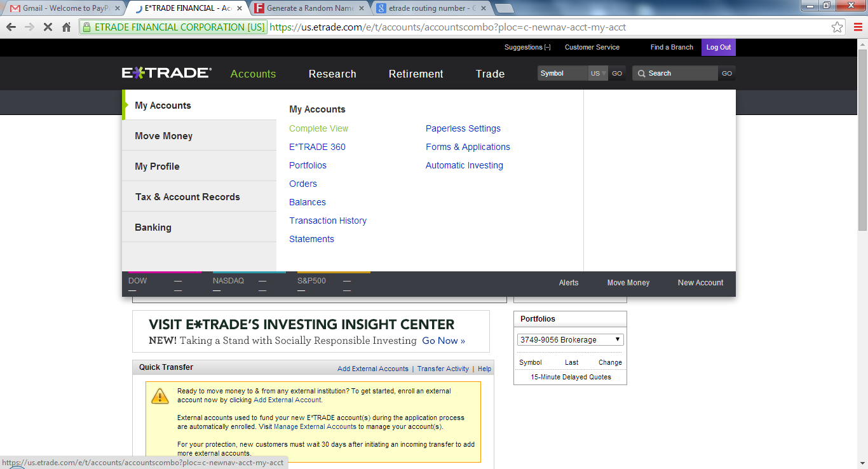Click the search magnifier icon
This screenshot has height=469, width=868.
(x=641, y=74)
